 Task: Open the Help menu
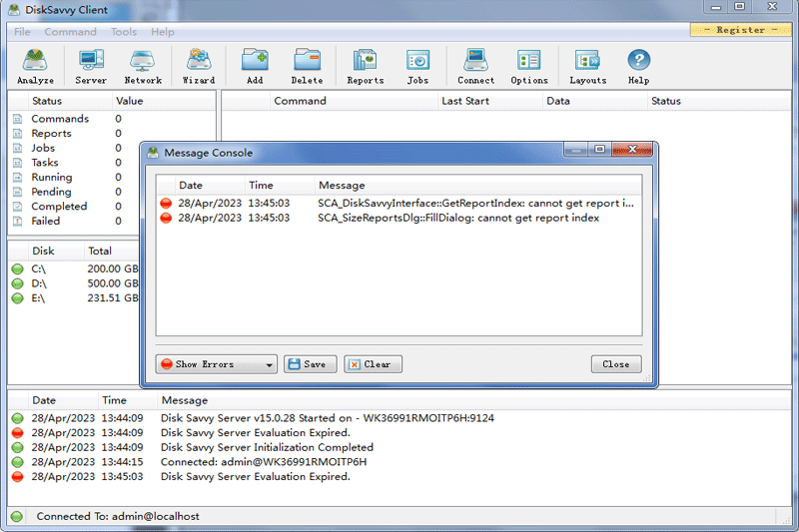click(x=163, y=32)
